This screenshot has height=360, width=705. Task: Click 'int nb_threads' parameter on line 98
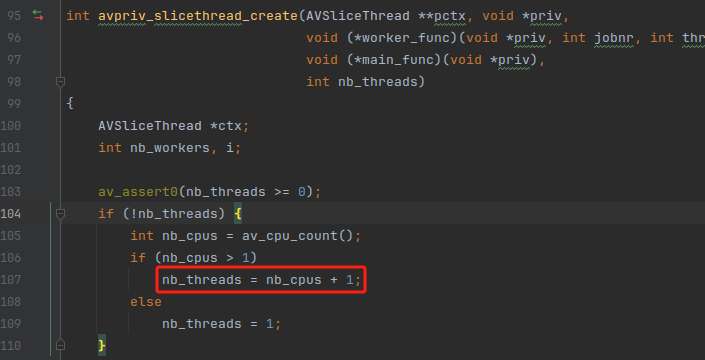tap(362, 83)
